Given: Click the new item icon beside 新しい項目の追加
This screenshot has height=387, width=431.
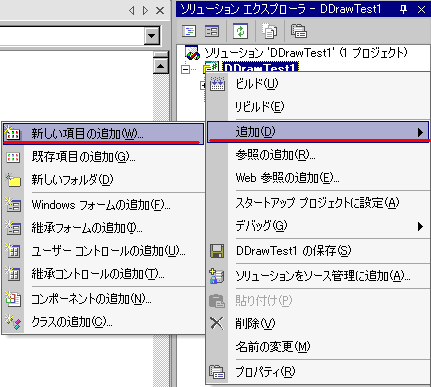Looking at the screenshot, I should click(13, 133).
